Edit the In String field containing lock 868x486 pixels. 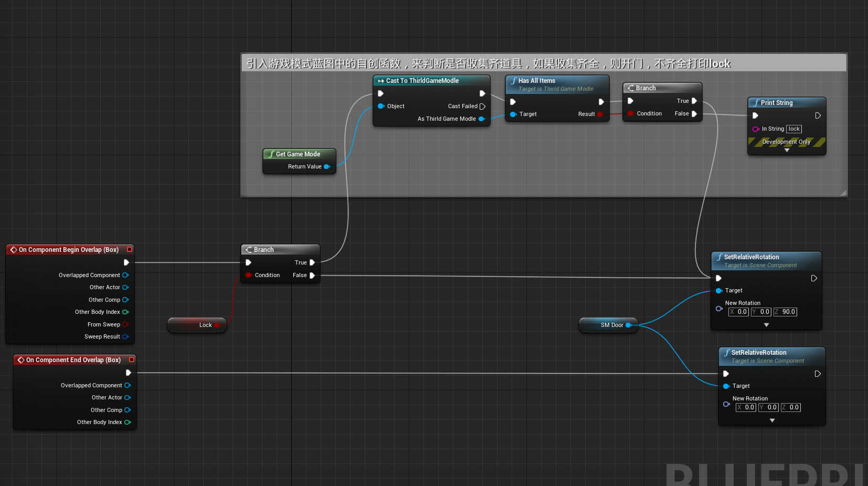pos(794,129)
